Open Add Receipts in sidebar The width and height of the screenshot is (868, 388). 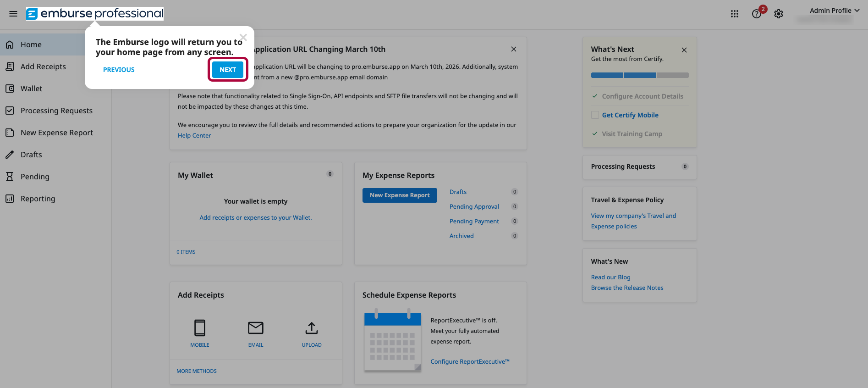[55, 67]
